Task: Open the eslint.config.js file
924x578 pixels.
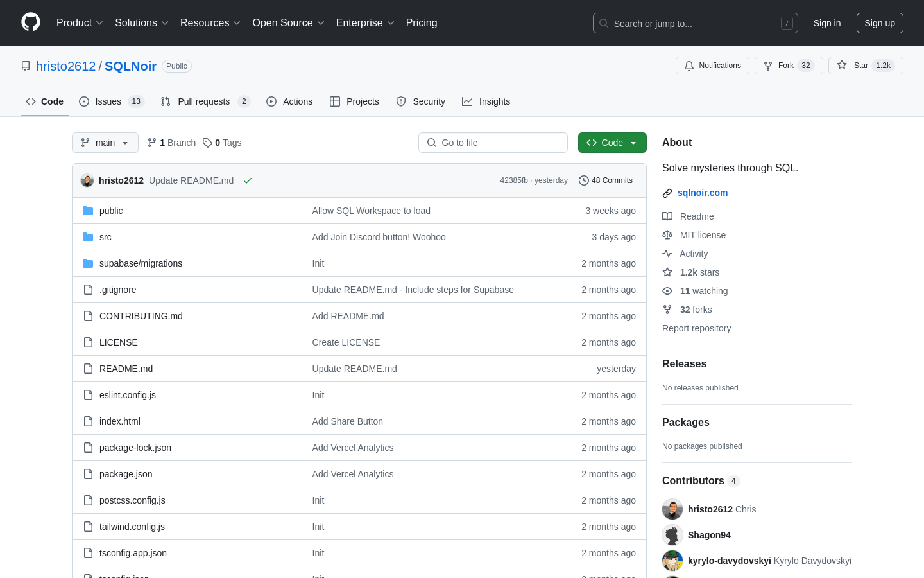Action: 128,395
